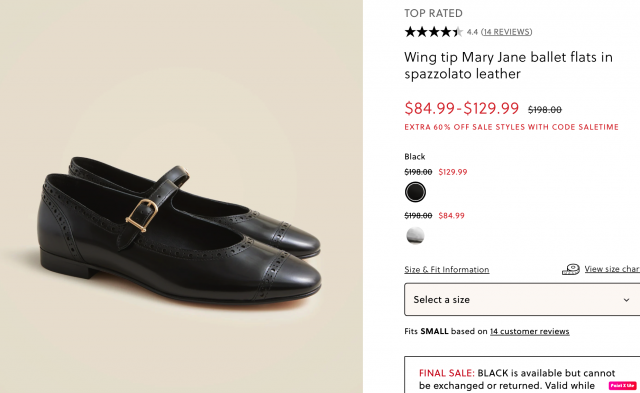This screenshot has width=640, height=393.
Task: Open the View size chart link
Action: [612, 269]
